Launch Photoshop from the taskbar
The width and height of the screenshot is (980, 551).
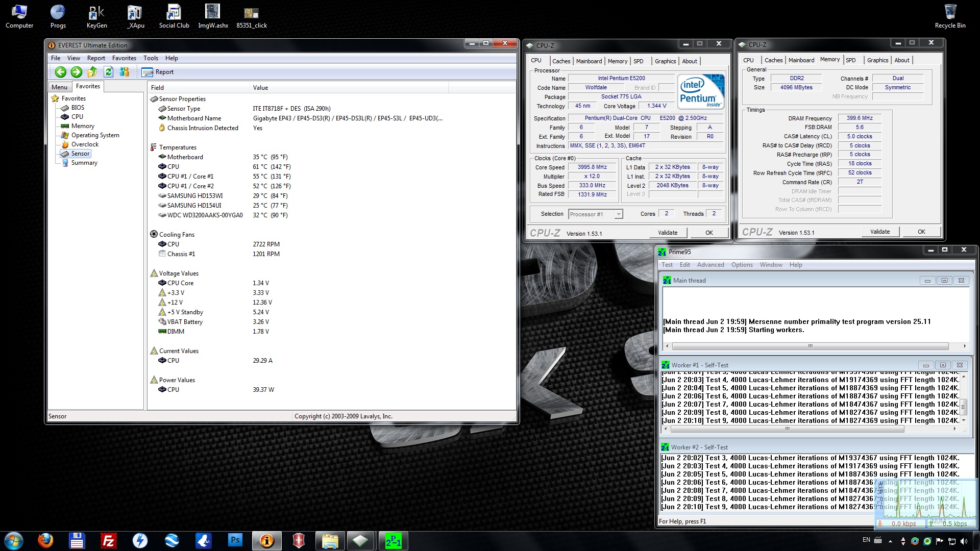[x=235, y=540]
